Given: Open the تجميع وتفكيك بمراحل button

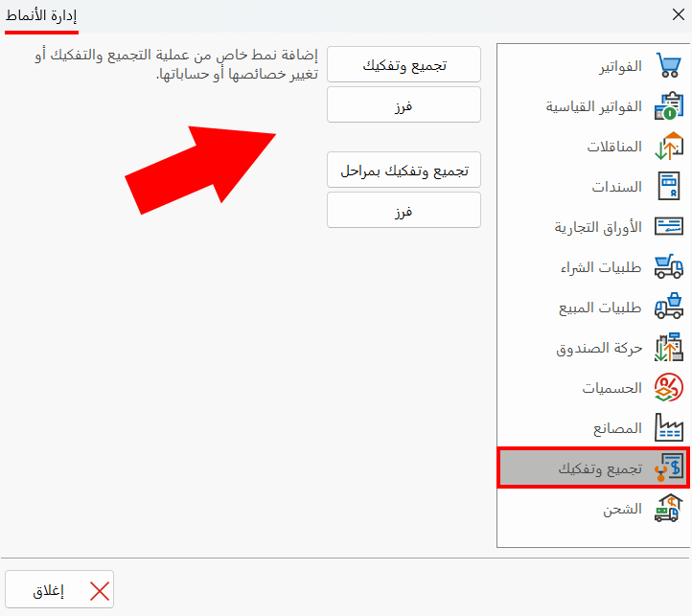Looking at the screenshot, I should click(404, 170).
